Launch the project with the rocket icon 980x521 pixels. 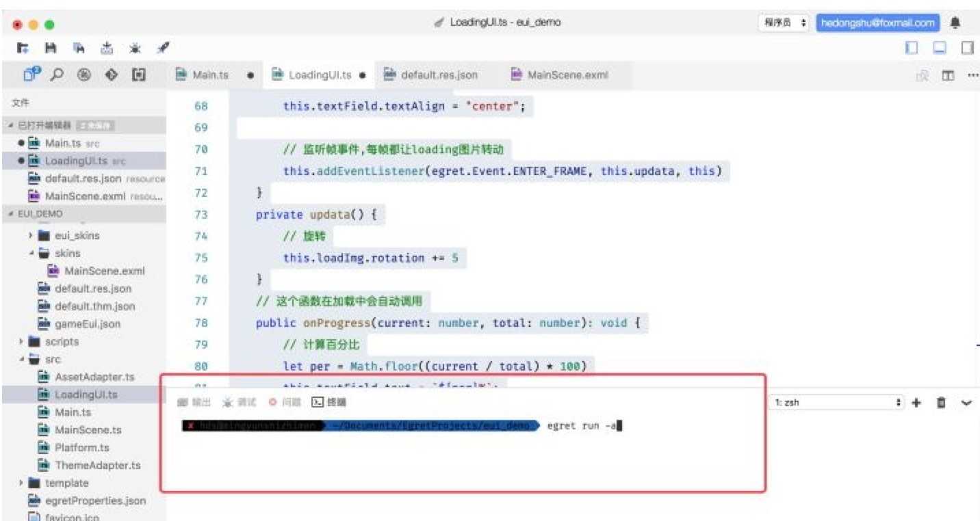(163, 48)
